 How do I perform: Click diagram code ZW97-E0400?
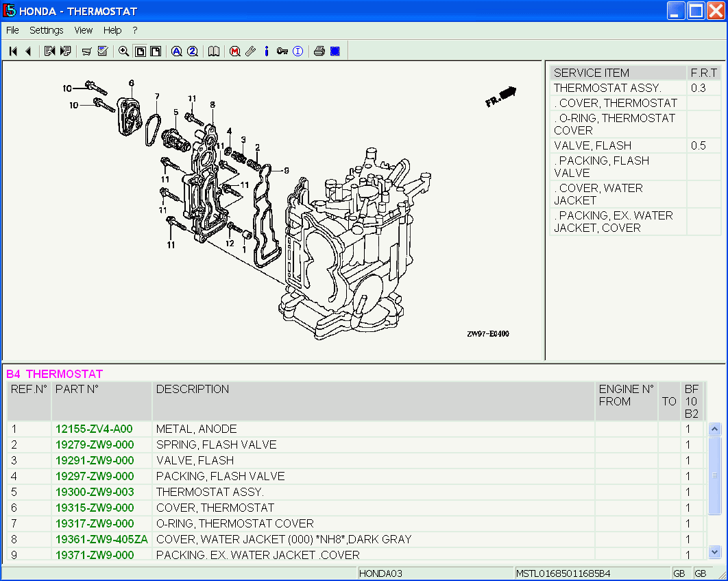[488, 333]
